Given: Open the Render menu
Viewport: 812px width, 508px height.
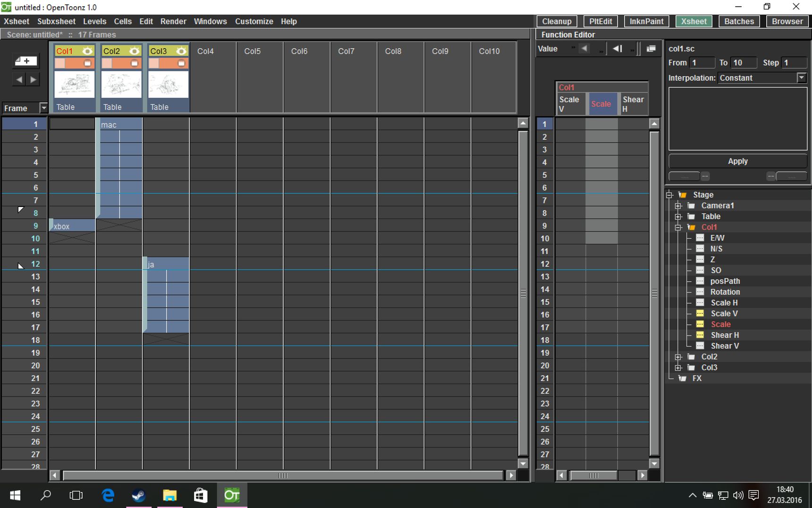Looking at the screenshot, I should tap(173, 21).
